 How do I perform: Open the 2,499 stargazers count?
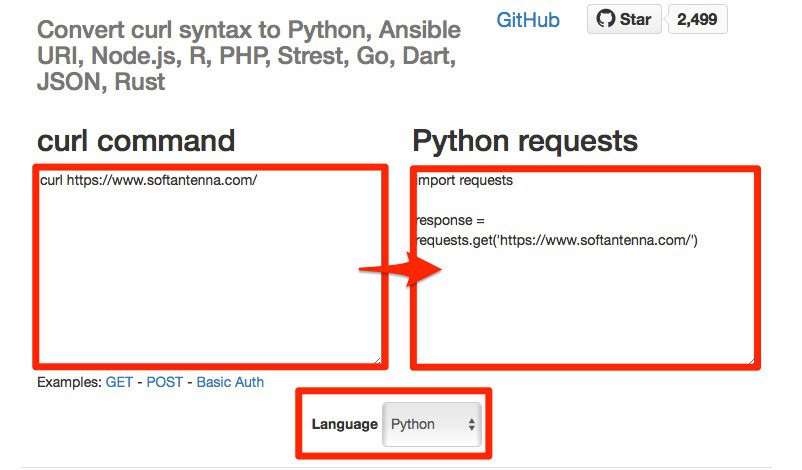tap(696, 19)
